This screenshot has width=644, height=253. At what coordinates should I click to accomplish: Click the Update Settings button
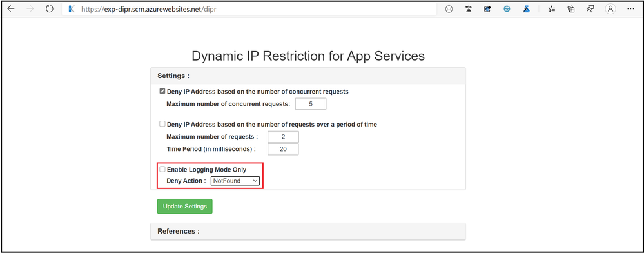point(185,207)
